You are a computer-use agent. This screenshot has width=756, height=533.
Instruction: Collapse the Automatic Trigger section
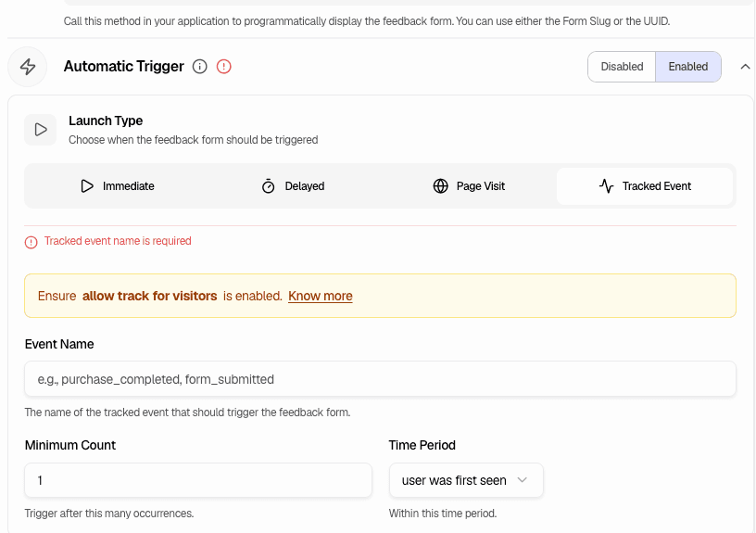point(745,67)
